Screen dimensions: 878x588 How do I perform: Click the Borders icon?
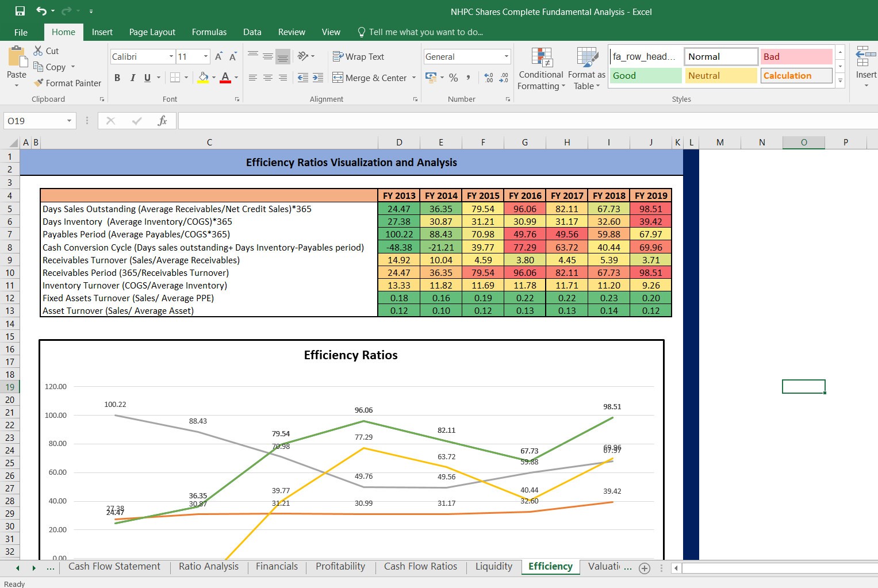point(175,78)
